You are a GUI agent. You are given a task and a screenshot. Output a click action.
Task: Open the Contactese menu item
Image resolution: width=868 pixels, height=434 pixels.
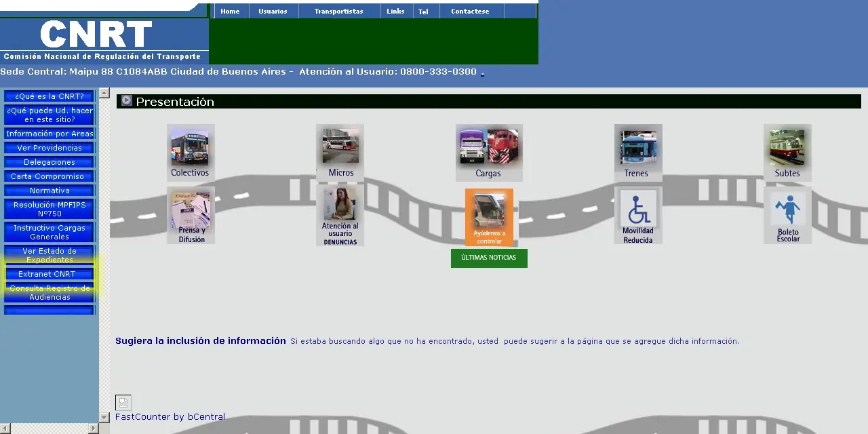coord(470,11)
